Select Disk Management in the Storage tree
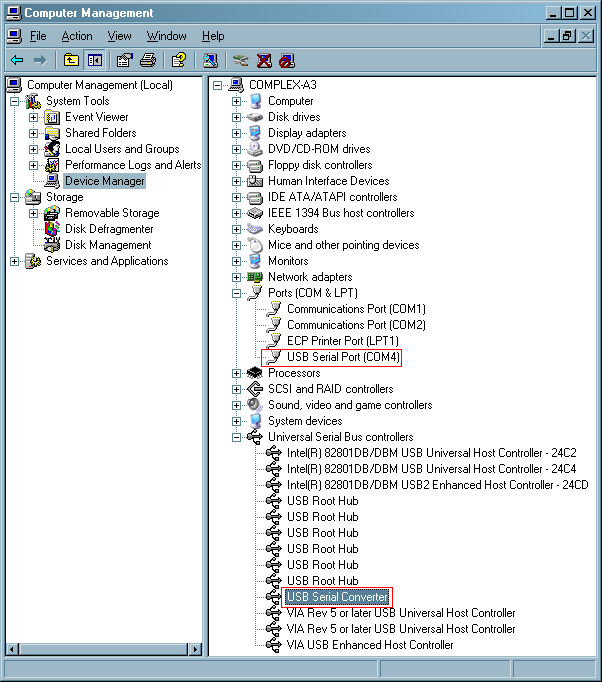The height and width of the screenshot is (682, 602). [x=108, y=245]
